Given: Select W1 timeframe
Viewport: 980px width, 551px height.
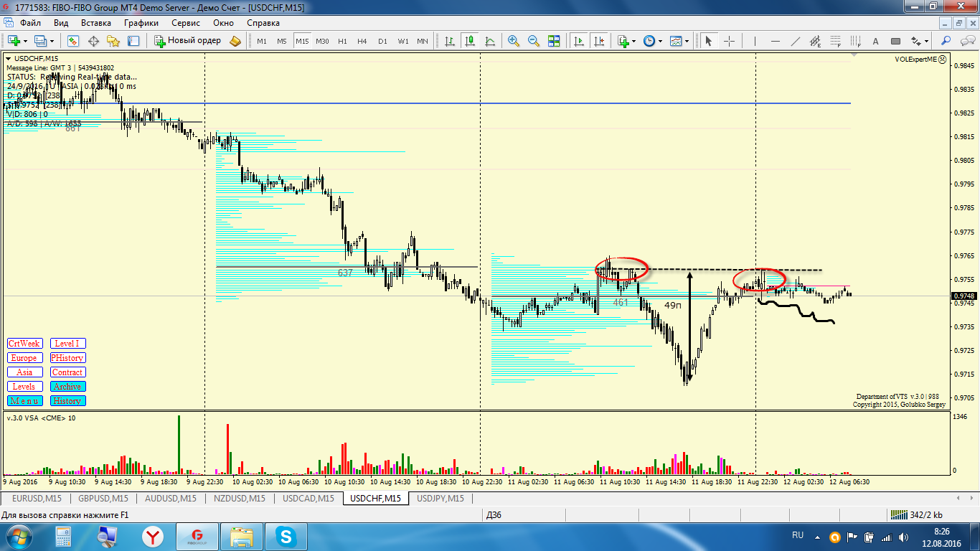Looking at the screenshot, I should click(403, 41).
